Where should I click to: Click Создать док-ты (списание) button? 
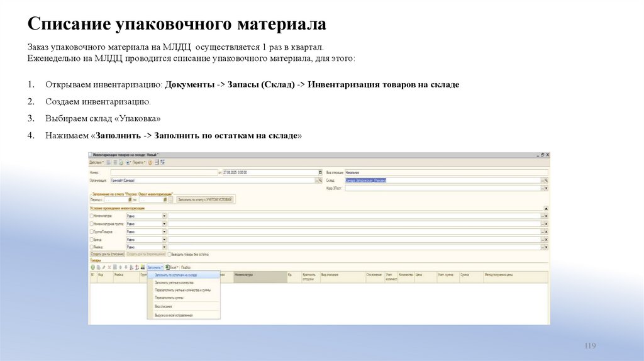(x=107, y=255)
